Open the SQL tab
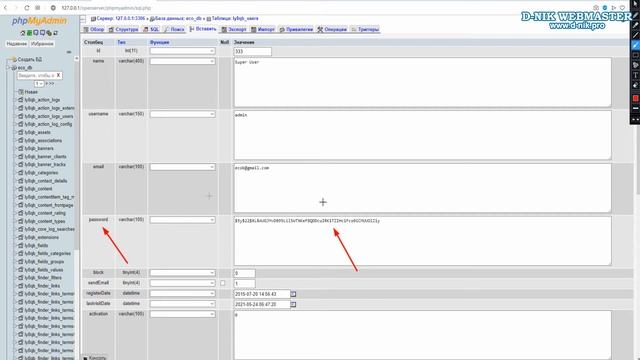 [x=151, y=29]
